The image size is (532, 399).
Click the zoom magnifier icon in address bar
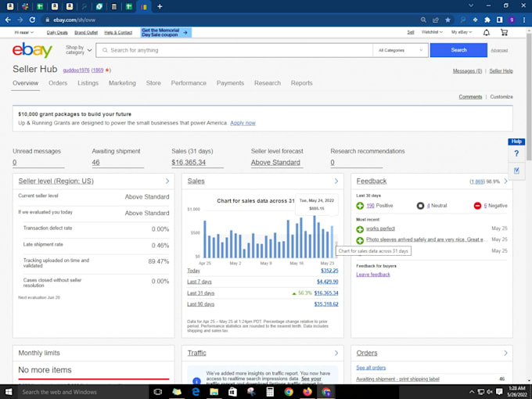(423, 20)
